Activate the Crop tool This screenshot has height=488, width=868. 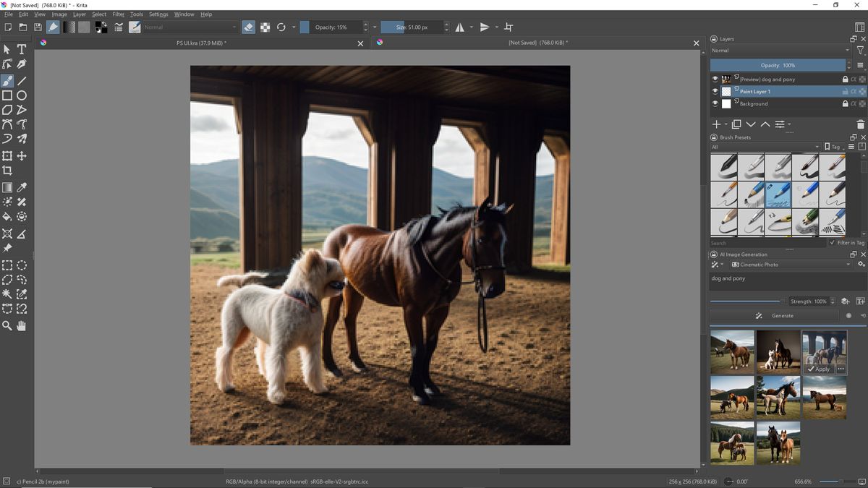(x=7, y=171)
